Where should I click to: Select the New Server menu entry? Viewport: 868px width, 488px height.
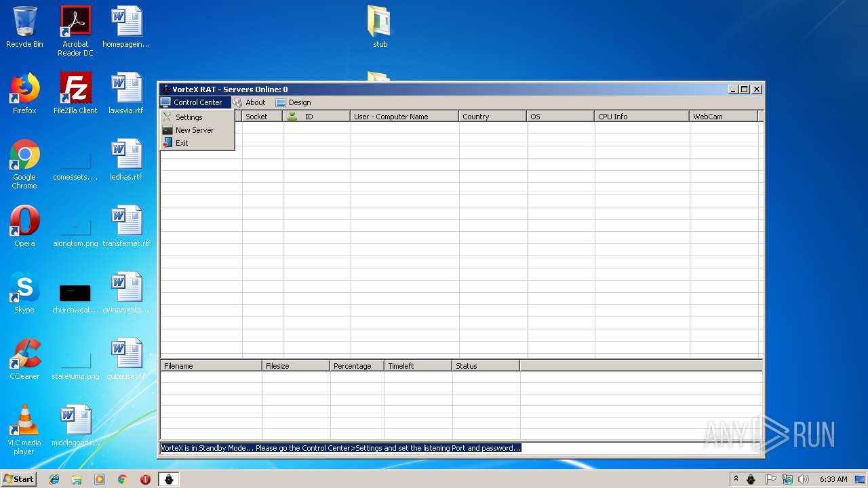[197, 130]
